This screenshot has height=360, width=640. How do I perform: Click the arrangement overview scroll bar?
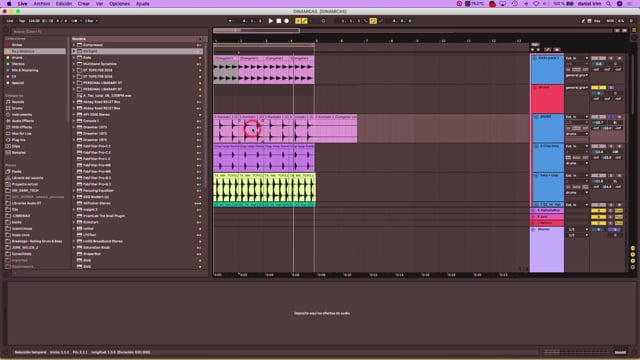click(412, 31)
